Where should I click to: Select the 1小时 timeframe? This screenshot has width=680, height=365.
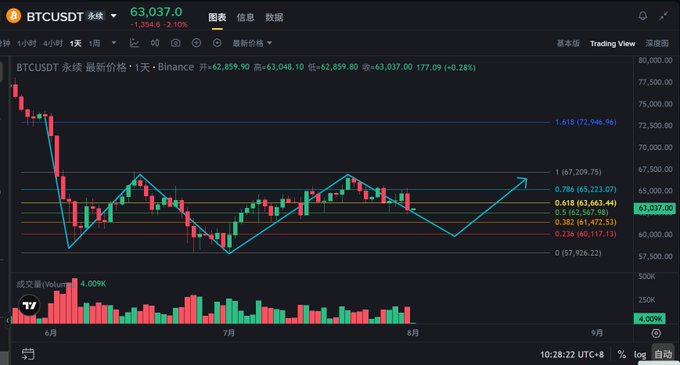coord(26,43)
